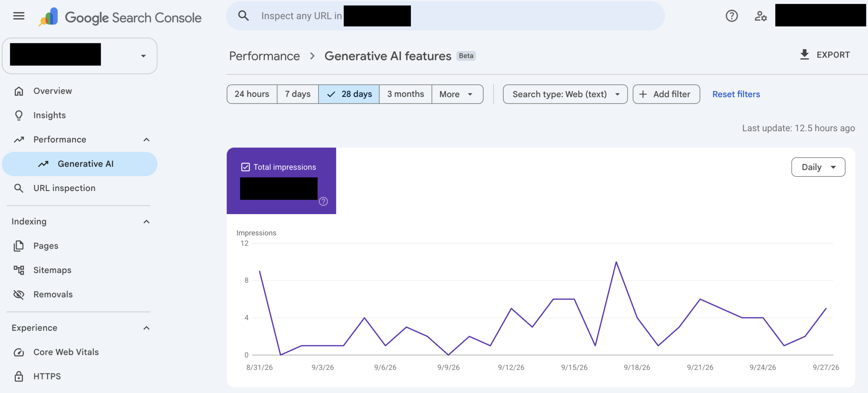Screen dimensions: 868x393
Task: Open user and settings management icon
Action: (x=761, y=16)
